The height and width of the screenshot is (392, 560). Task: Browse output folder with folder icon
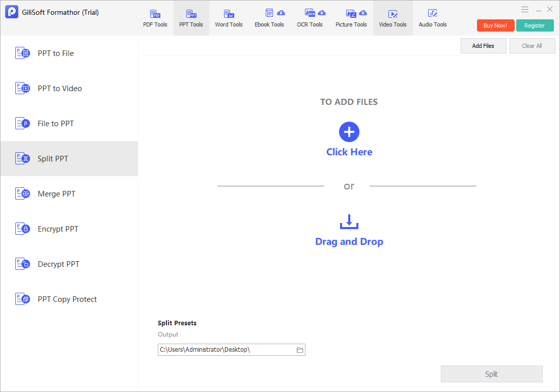click(300, 350)
